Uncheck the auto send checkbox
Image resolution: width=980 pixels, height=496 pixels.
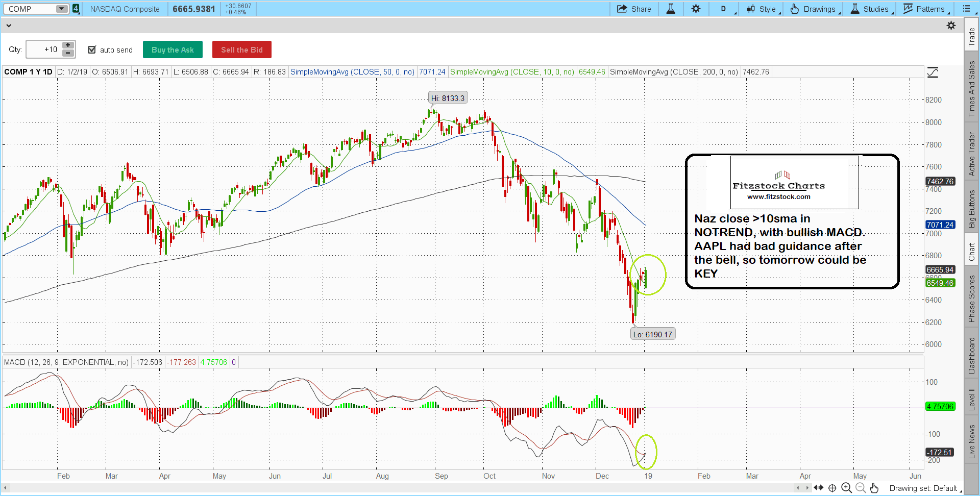(x=92, y=49)
